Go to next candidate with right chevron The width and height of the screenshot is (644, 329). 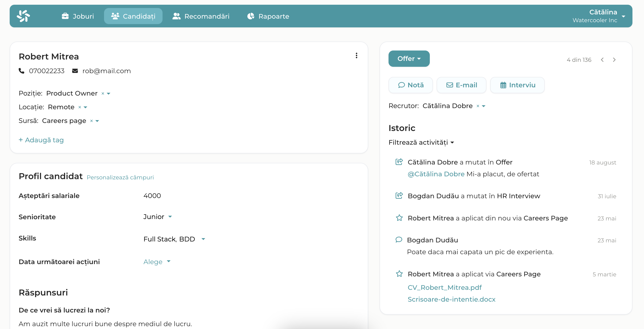pyautogui.click(x=614, y=60)
